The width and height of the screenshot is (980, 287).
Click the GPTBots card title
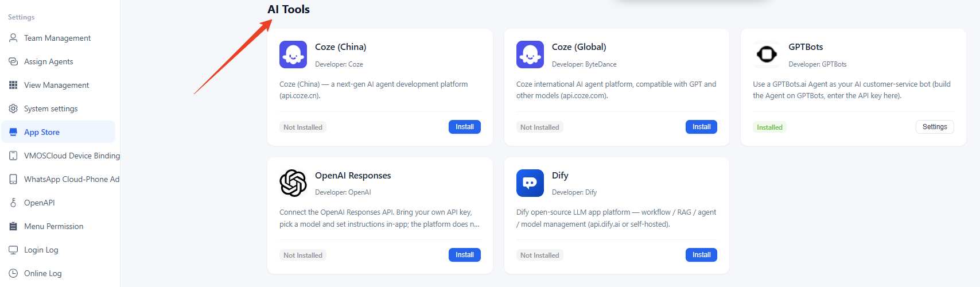[x=806, y=47]
